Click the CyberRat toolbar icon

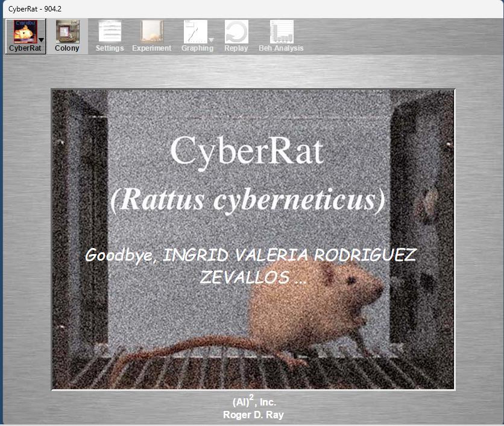point(25,31)
